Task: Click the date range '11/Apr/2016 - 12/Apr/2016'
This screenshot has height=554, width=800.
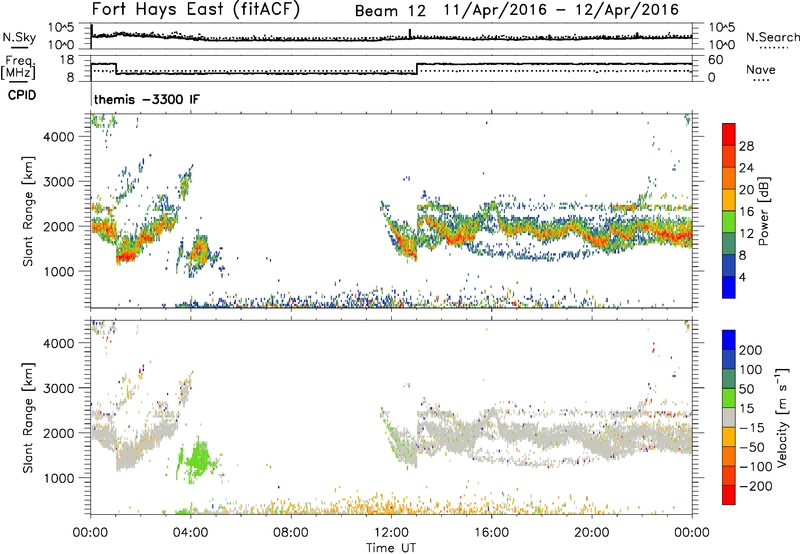Action: [x=561, y=10]
